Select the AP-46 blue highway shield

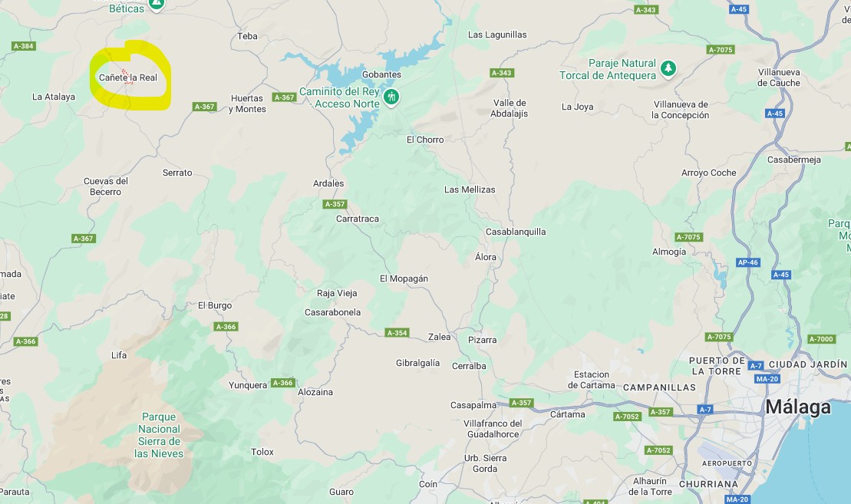748,262
